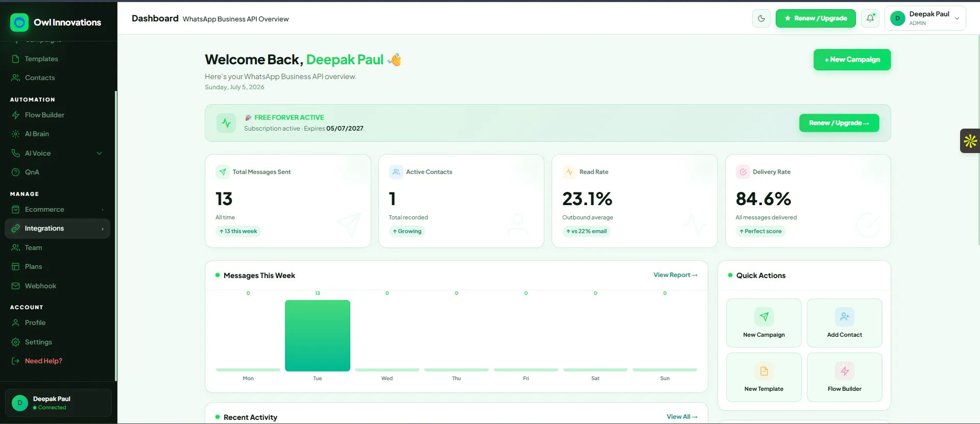Viewport: 980px width, 424px height.
Task: Click the Quick Actions New Campaign tile
Action: [x=764, y=323]
